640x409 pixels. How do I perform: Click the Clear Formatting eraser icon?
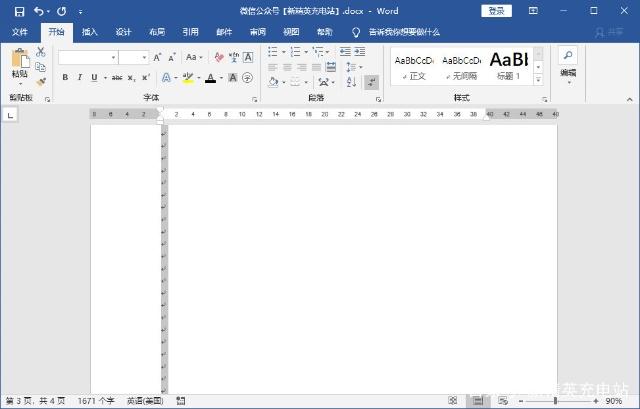point(219,57)
